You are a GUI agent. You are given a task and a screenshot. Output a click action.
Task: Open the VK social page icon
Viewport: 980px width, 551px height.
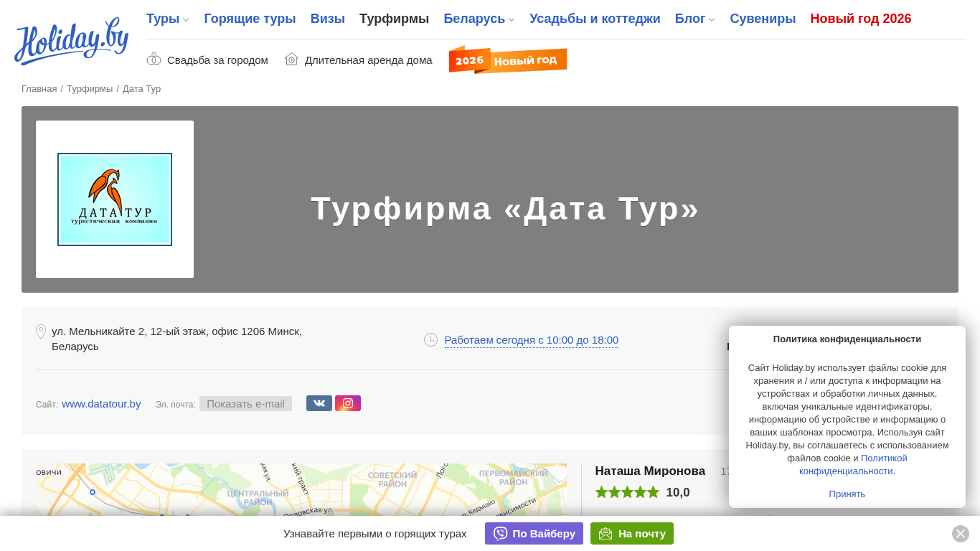319,403
